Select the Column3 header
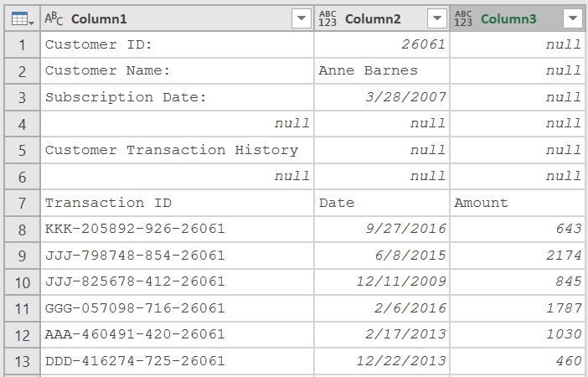588x377 pixels. 518,18
